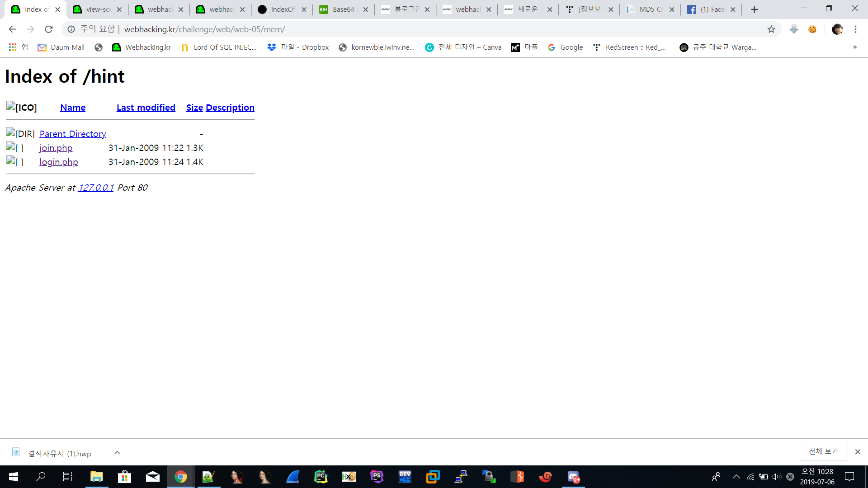Expand the downloaded .hwp file options

click(117, 453)
